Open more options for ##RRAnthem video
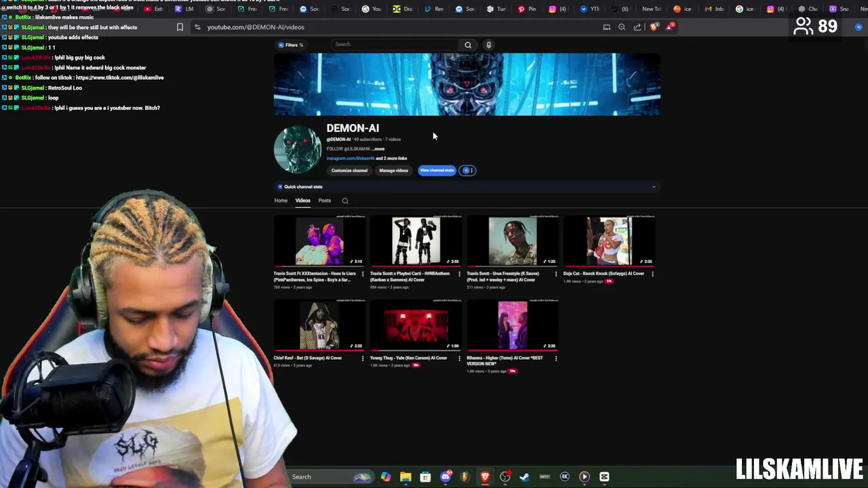 point(459,274)
